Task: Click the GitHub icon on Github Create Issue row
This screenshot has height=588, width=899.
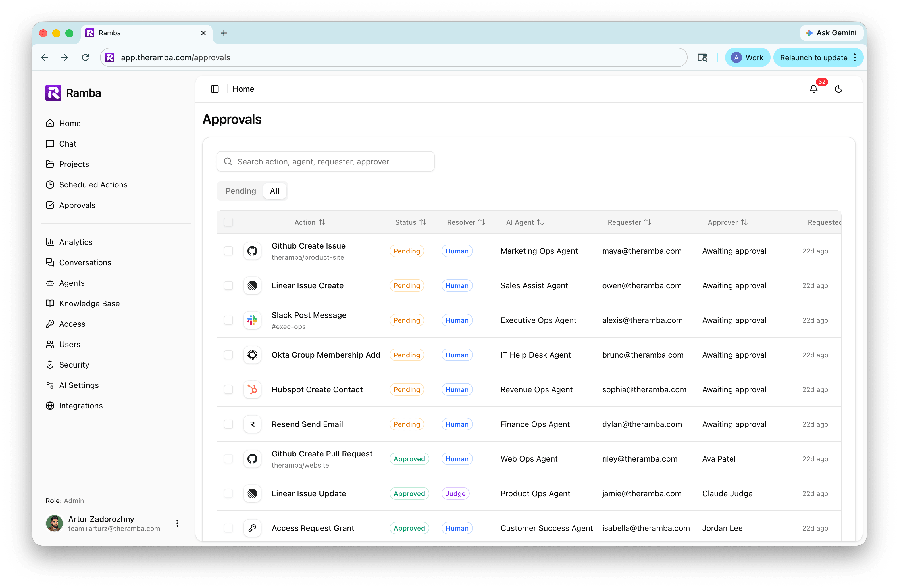Action: click(x=252, y=251)
